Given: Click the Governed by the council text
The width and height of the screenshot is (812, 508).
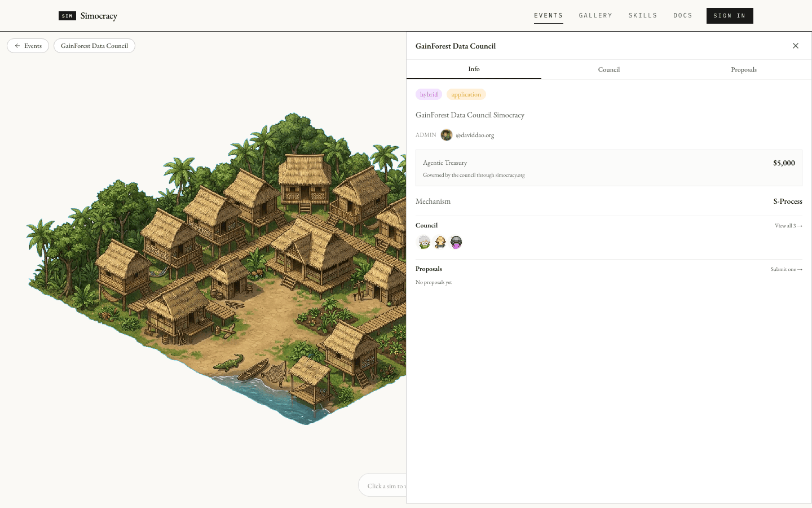Looking at the screenshot, I should (x=474, y=175).
